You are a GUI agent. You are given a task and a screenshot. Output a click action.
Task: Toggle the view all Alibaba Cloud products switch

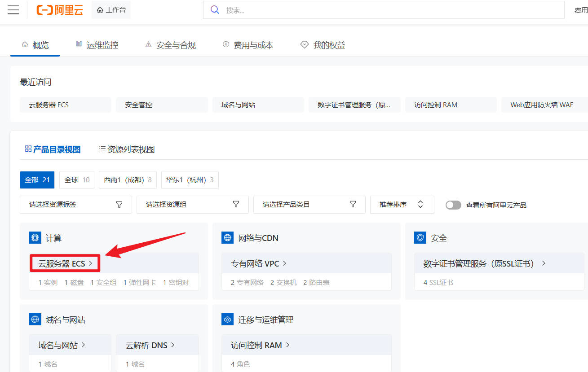point(453,205)
